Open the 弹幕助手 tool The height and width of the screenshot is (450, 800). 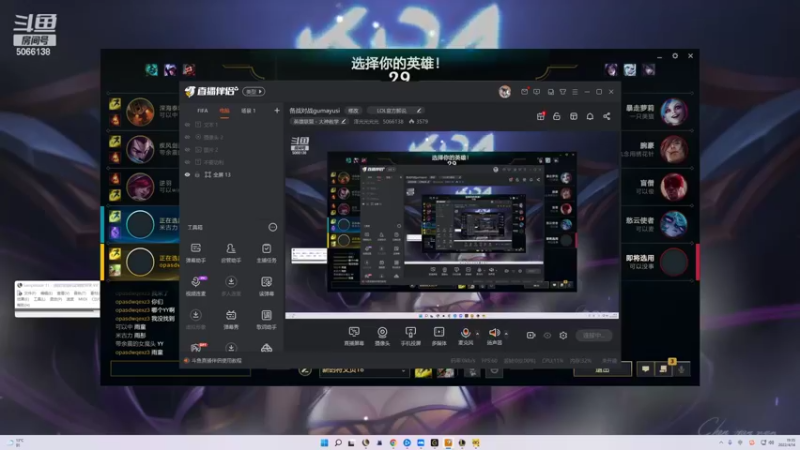click(x=196, y=253)
